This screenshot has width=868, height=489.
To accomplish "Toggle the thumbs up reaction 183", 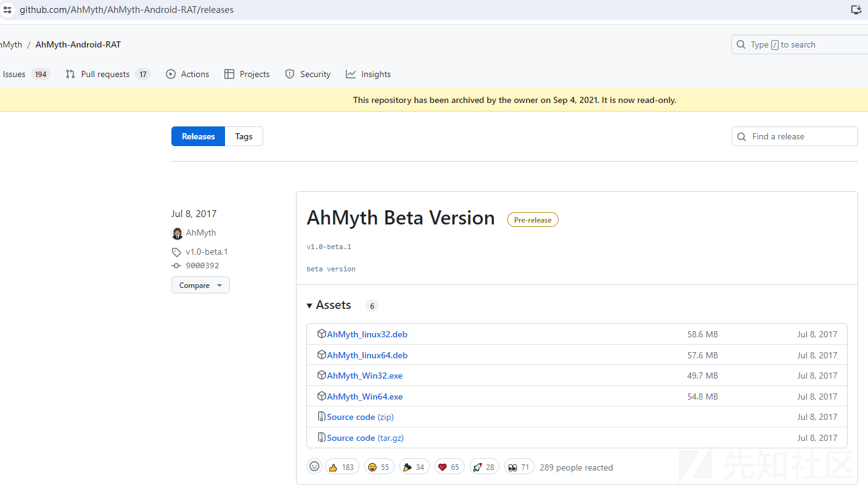I will pyautogui.click(x=342, y=467).
